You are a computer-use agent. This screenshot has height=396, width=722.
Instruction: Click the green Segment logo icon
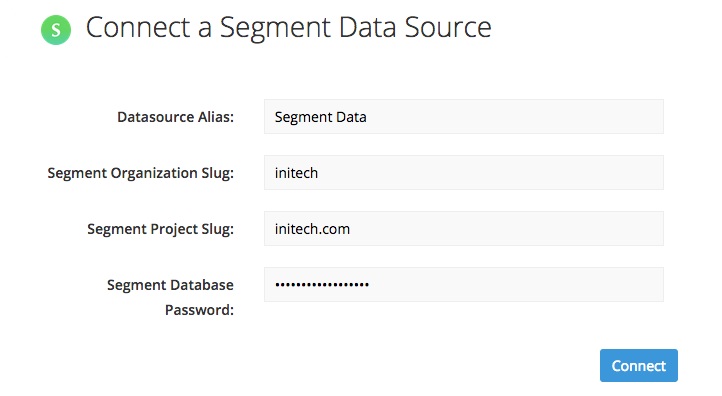(x=56, y=30)
